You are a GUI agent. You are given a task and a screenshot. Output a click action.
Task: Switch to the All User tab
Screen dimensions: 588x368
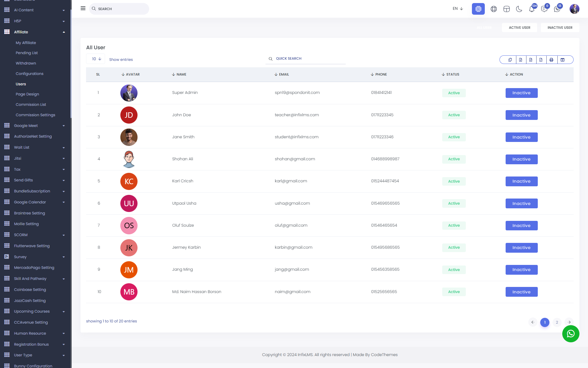point(484,28)
